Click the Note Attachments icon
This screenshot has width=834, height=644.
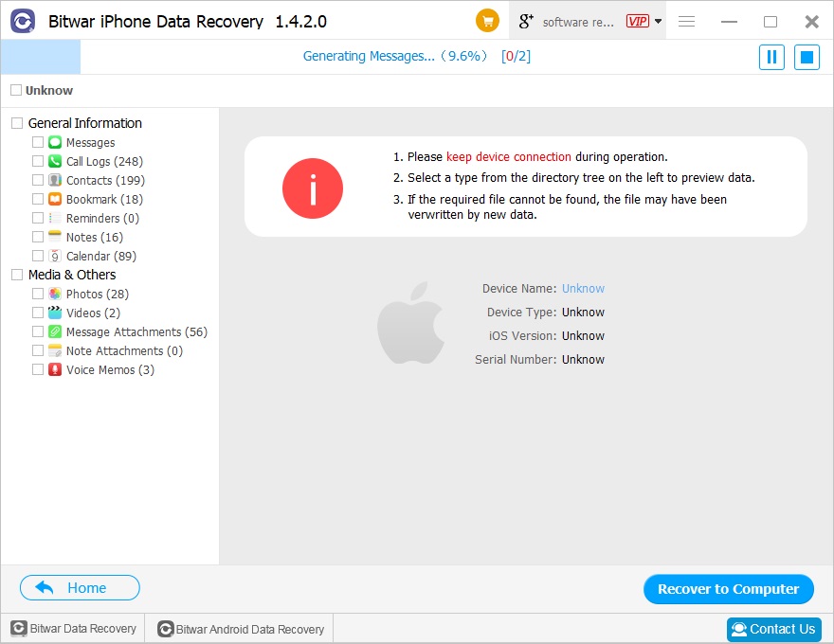point(55,350)
